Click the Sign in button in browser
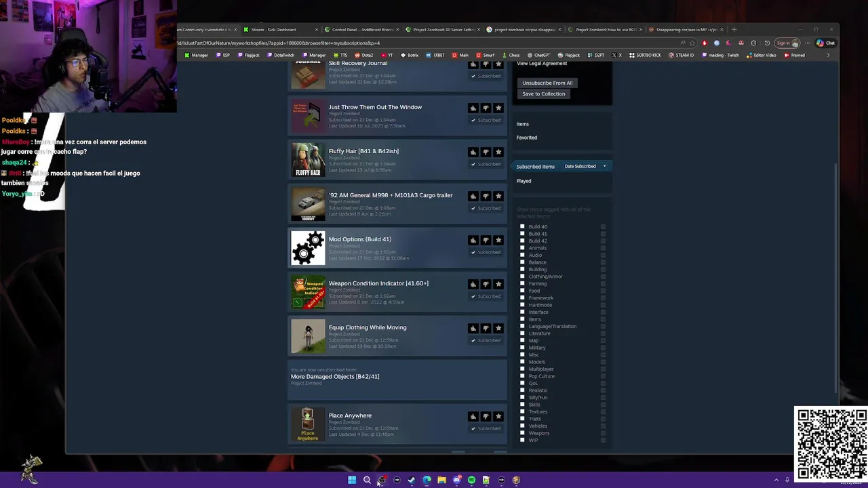This screenshot has width=868, height=488. pyautogui.click(x=788, y=43)
